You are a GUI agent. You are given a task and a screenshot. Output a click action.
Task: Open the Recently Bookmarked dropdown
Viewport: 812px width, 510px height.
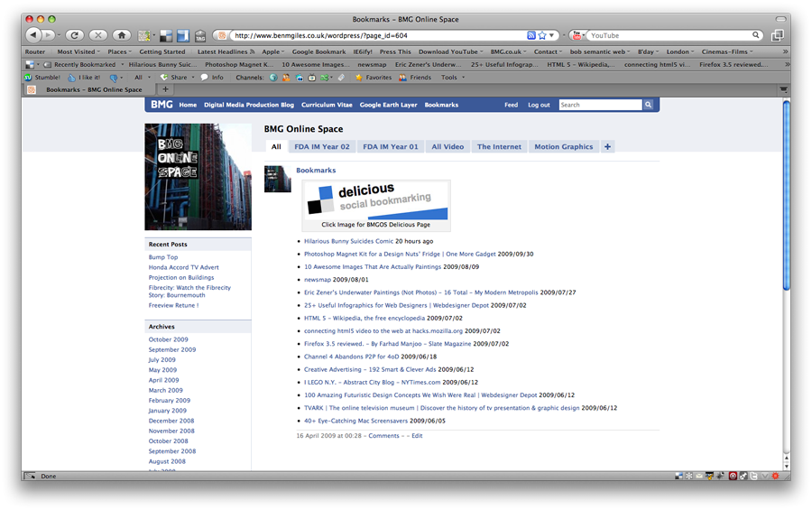(x=122, y=65)
